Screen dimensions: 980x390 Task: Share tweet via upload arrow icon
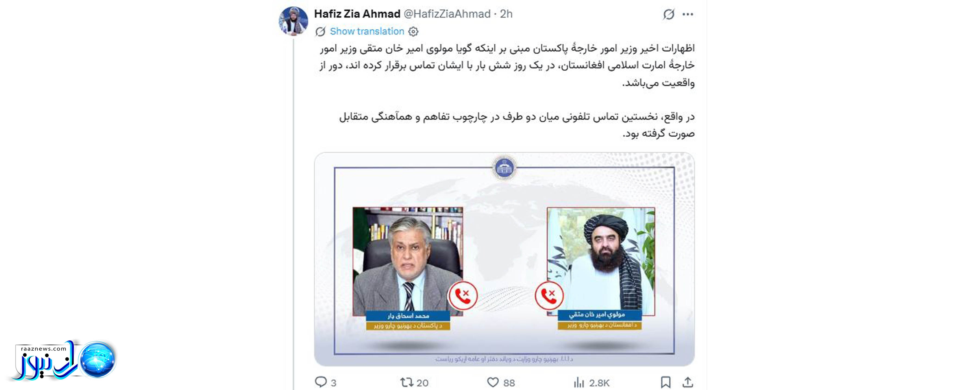[x=687, y=382]
